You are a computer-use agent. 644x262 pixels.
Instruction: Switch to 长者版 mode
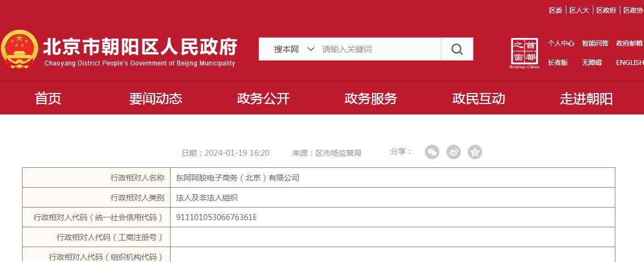[x=558, y=62]
